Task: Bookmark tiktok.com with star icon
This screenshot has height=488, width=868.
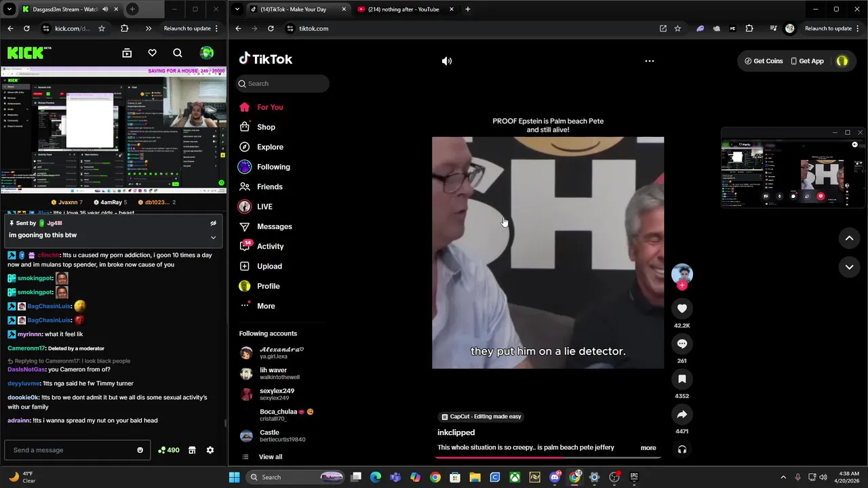Action: [677, 28]
